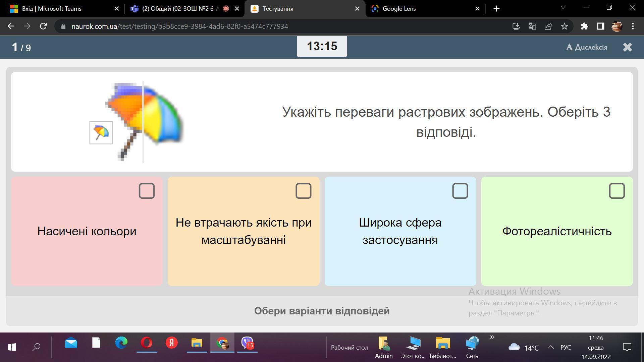Launch Microsoft Edge from taskbar
The width and height of the screenshot is (644, 362).
[121, 343]
